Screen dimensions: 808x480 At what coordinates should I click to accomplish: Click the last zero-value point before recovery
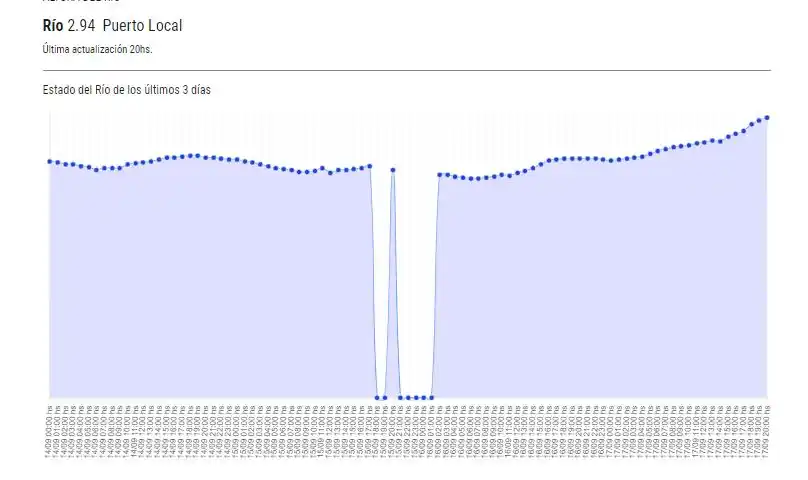(432, 398)
